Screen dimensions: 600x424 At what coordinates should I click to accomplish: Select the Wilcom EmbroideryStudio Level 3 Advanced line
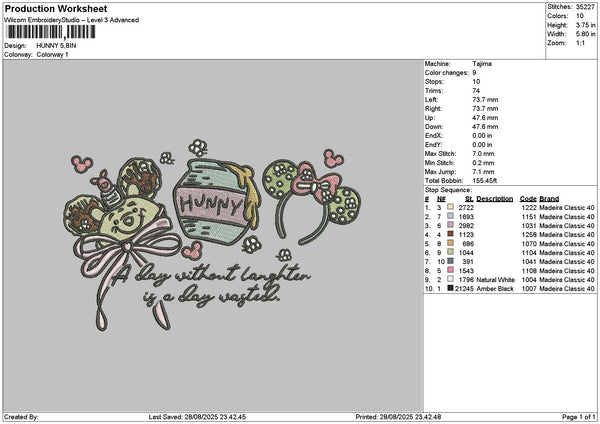[72, 20]
